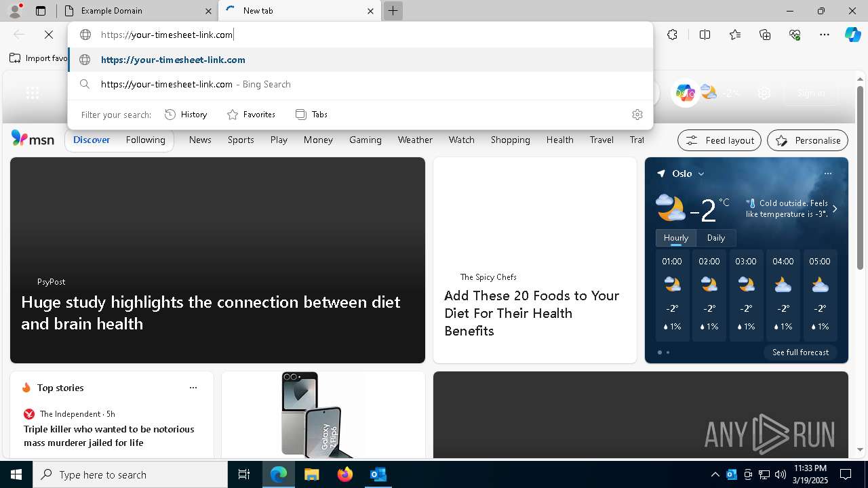
Task: Open the Travel category
Action: pos(601,140)
